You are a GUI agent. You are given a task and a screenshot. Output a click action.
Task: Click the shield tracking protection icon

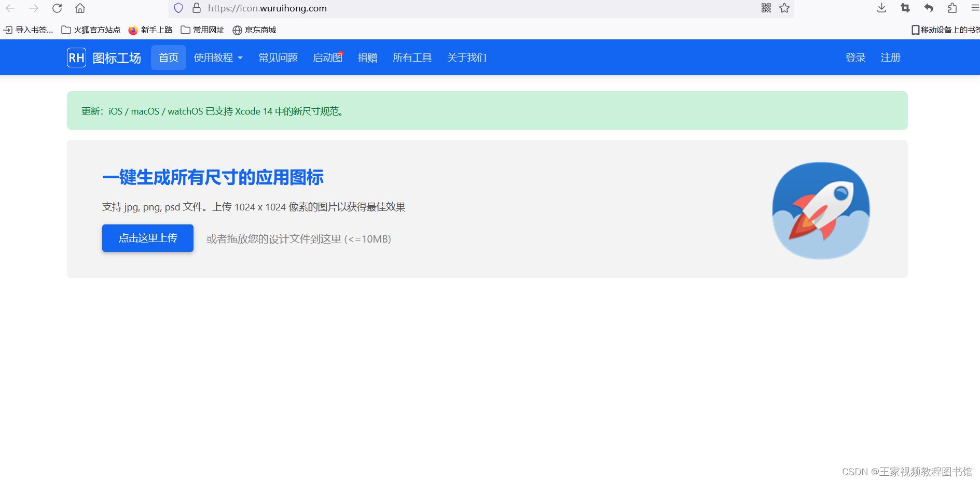pos(178,8)
